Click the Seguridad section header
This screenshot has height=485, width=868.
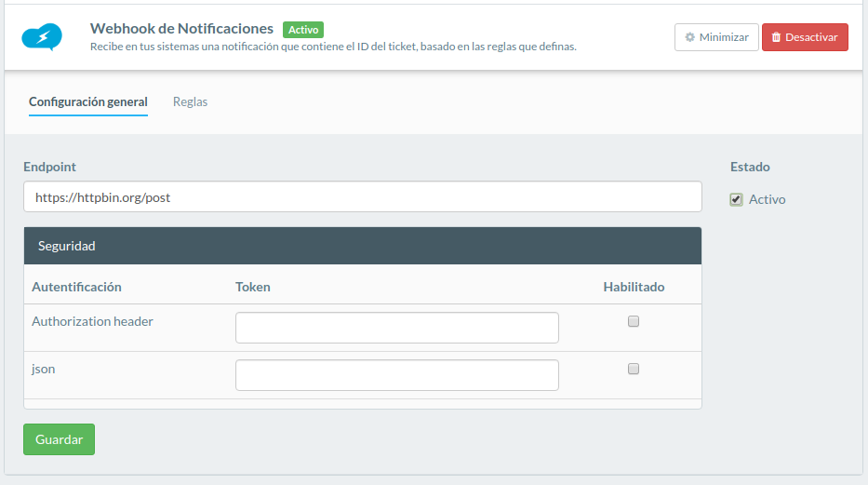363,246
